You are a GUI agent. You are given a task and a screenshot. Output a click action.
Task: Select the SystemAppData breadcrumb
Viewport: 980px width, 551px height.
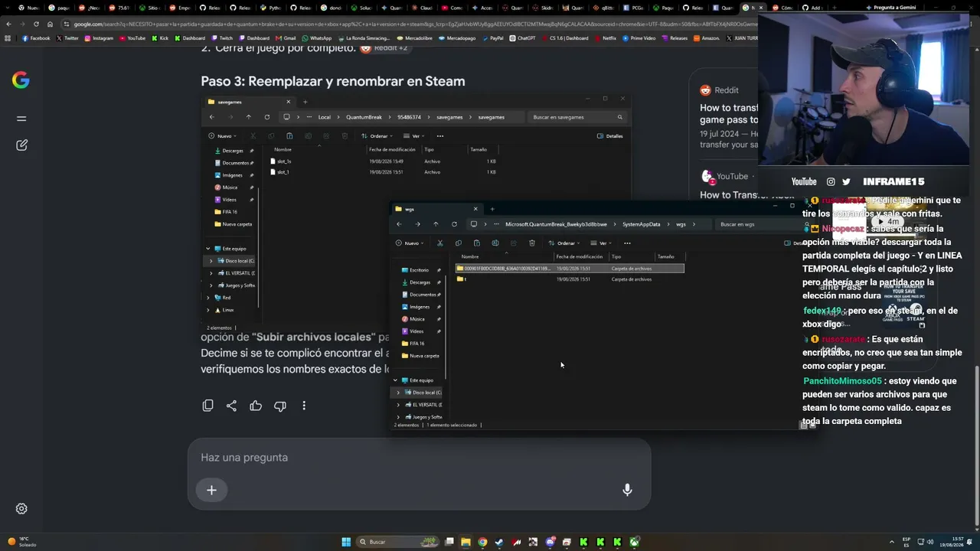641,224
